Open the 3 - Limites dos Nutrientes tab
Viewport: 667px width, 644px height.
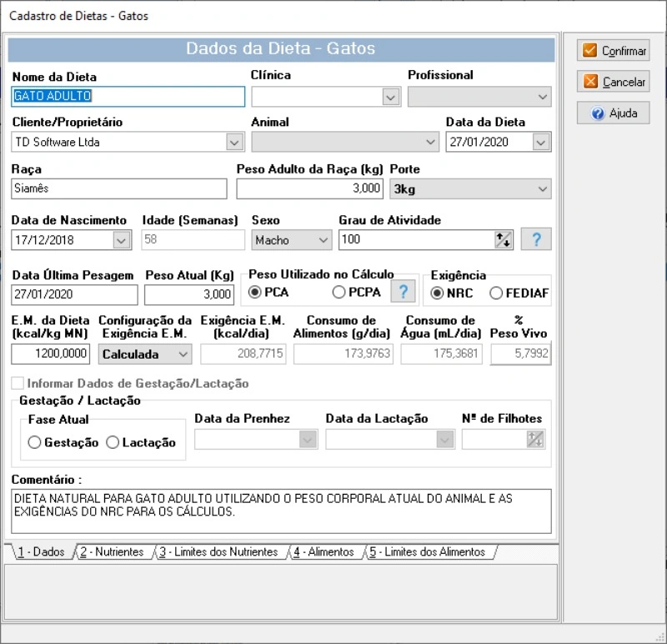tap(219, 551)
